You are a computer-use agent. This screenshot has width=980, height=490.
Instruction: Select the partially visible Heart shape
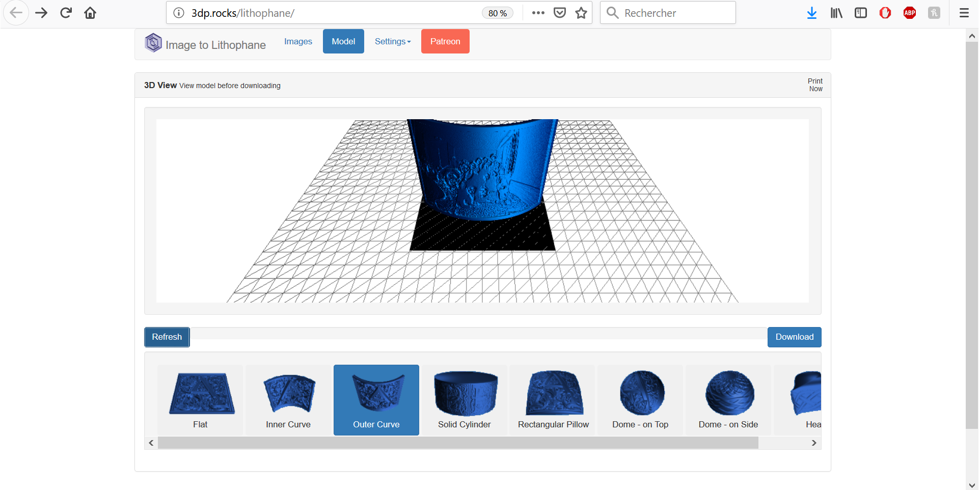798,400
